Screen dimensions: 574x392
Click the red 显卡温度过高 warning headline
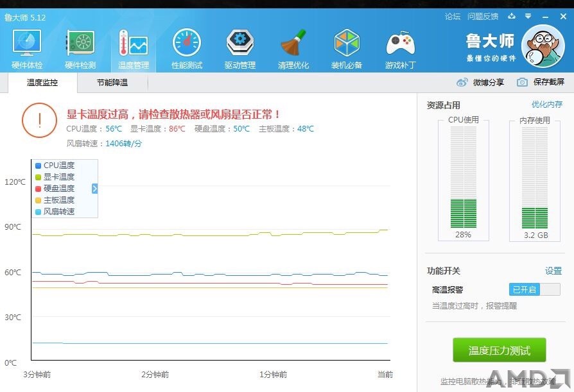tap(173, 114)
